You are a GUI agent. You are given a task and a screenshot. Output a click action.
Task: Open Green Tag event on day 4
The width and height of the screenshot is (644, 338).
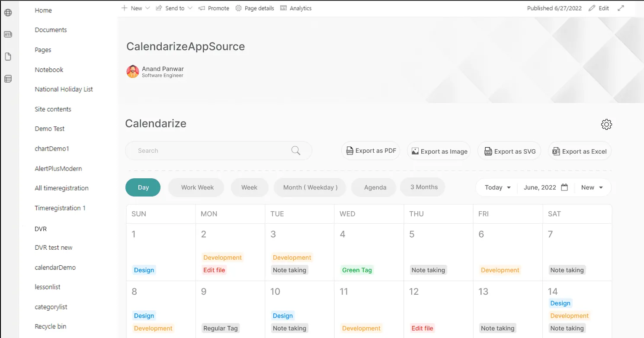[357, 270]
